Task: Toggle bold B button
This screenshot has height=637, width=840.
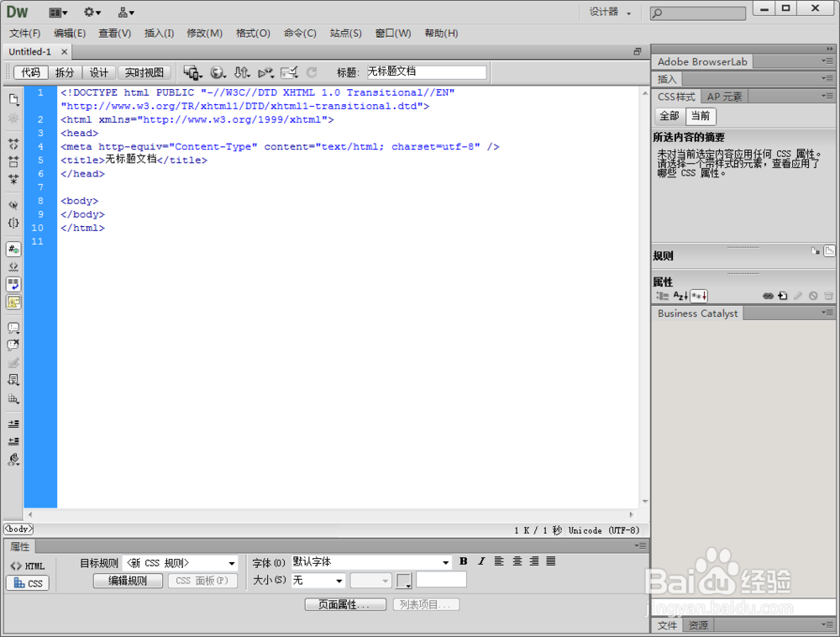Action: click(x=464, y=561)
